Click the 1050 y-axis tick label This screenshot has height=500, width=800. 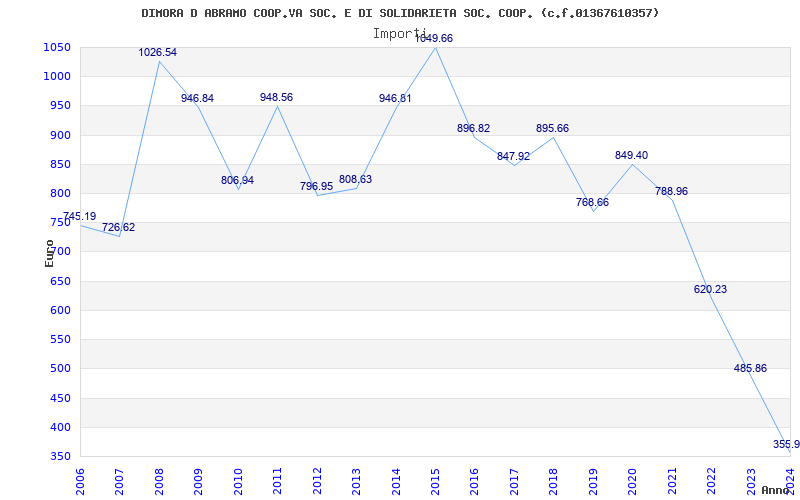coord(59,48)
